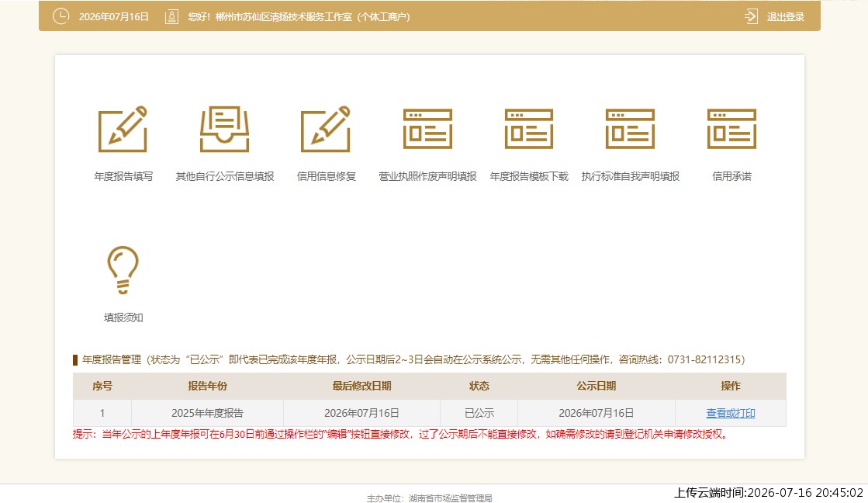This screenshot has width=868, height=503.
Task: Click the 报告年份 column header
Action: [x=207, y=386]
